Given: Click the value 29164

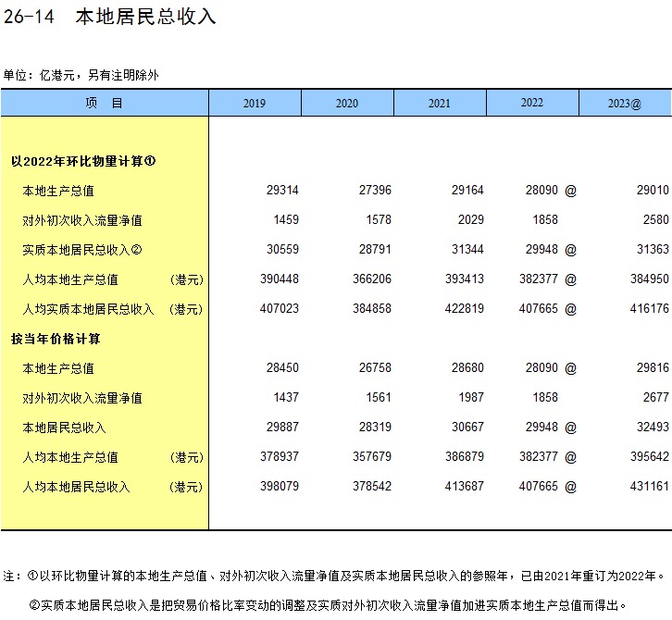Looking at the screenshot, I should [x=467, y=191].
